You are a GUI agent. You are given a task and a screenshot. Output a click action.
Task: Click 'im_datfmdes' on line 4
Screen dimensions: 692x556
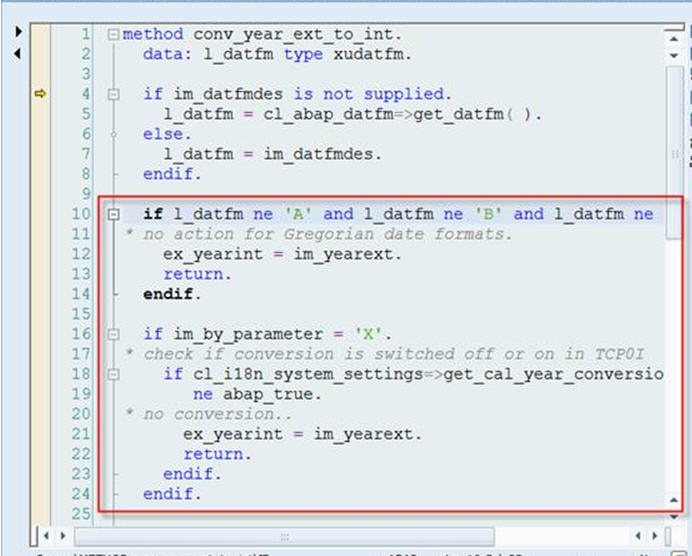pyautogui.click(x=228, y=94)
